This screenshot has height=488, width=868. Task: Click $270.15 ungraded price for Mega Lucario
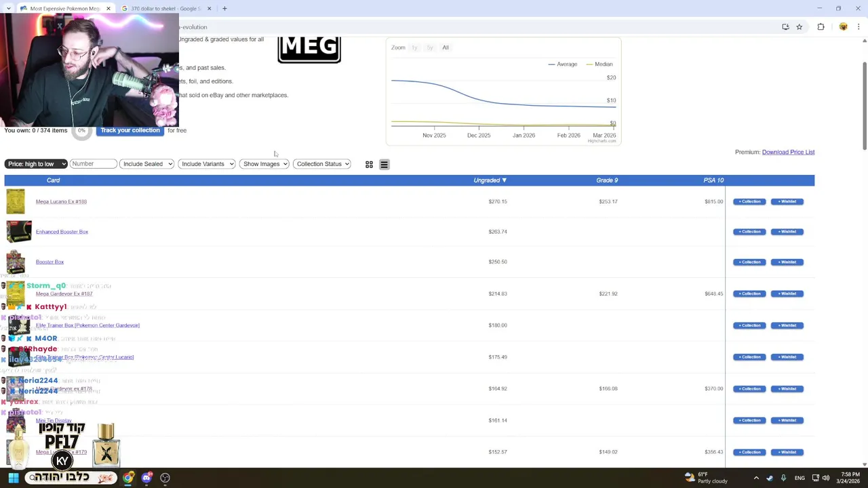click(x=498, y=202)
